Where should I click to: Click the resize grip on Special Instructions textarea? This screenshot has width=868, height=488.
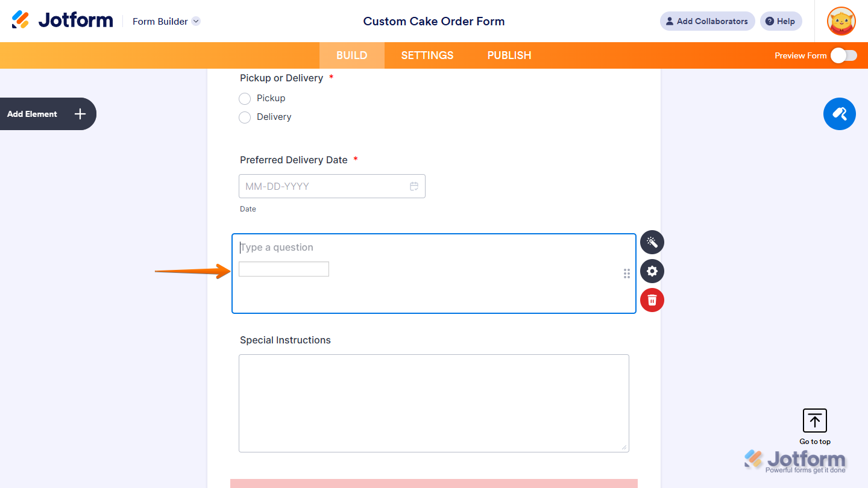tap(624, 447)
